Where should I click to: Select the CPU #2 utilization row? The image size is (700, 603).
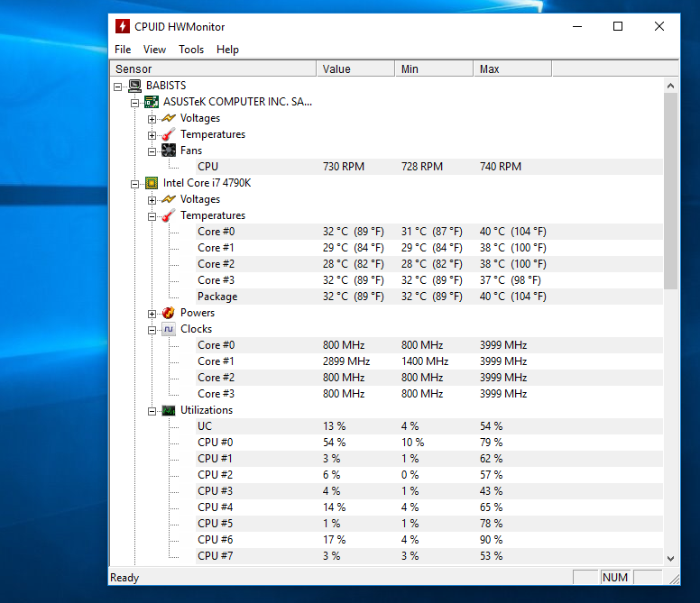tap(429, 474)
